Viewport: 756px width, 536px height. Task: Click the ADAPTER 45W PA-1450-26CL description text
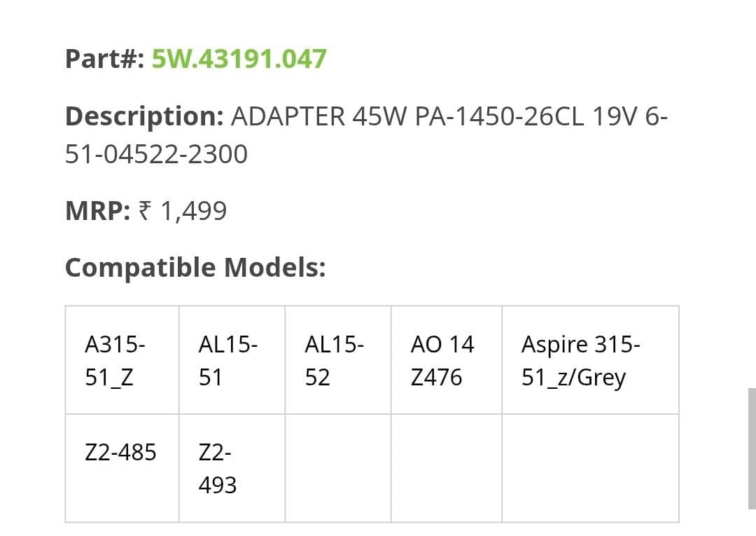407,116
